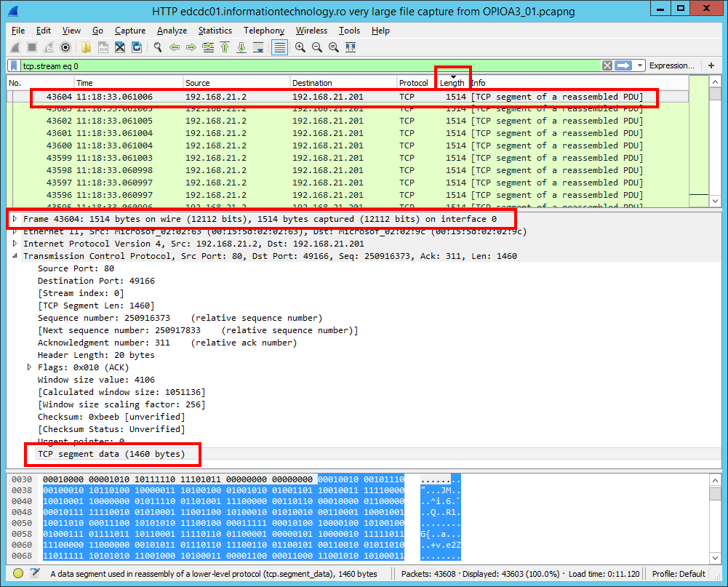Sort by Source column header
728x587 pixels.
click(237, 83)
